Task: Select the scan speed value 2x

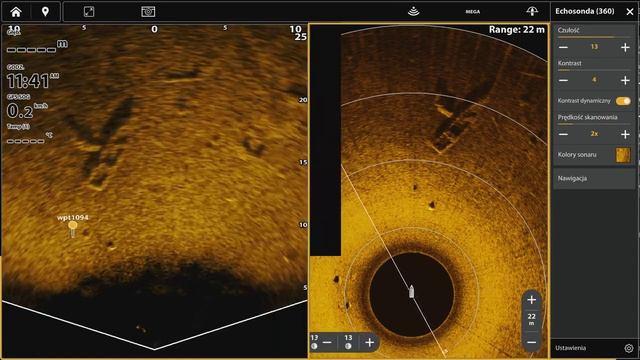Action: click(x=594, y=134)
